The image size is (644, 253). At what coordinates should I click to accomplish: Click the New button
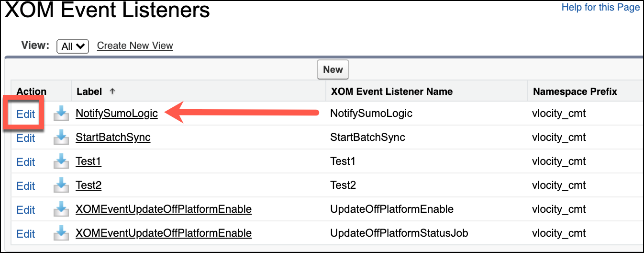point(333,69)
